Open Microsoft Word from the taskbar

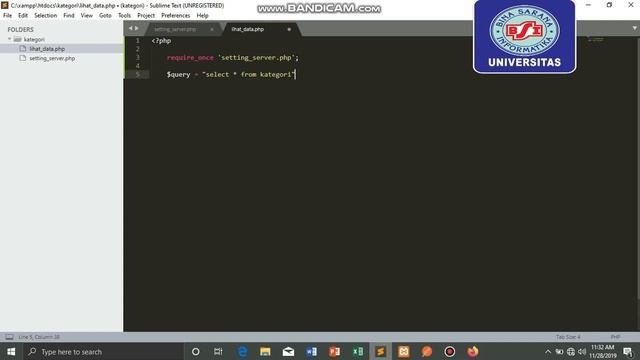[311, 351]
